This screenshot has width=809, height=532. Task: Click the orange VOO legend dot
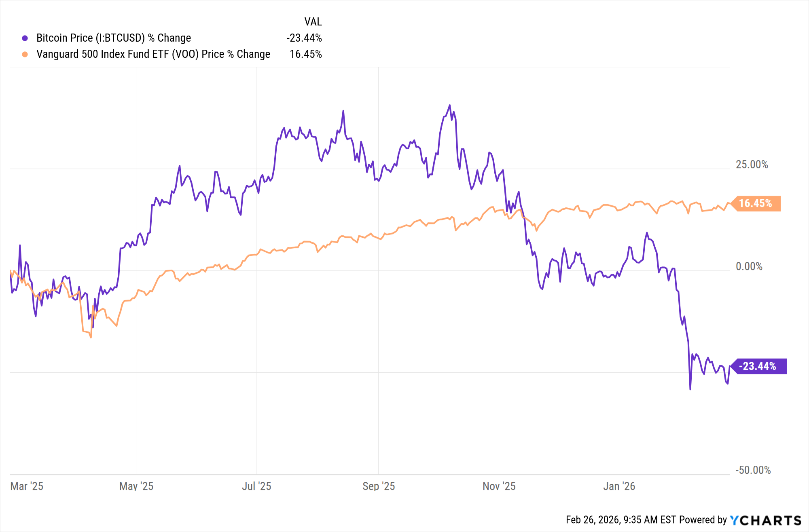point(25,55)
